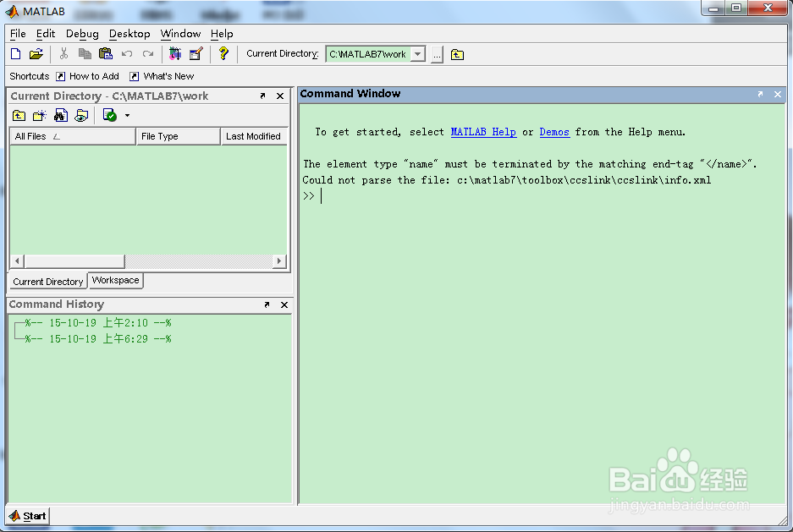Click the command prompt input line
The width and height of the screenshot is (793, 532).
pyautogui.click(x=542, y=196)
